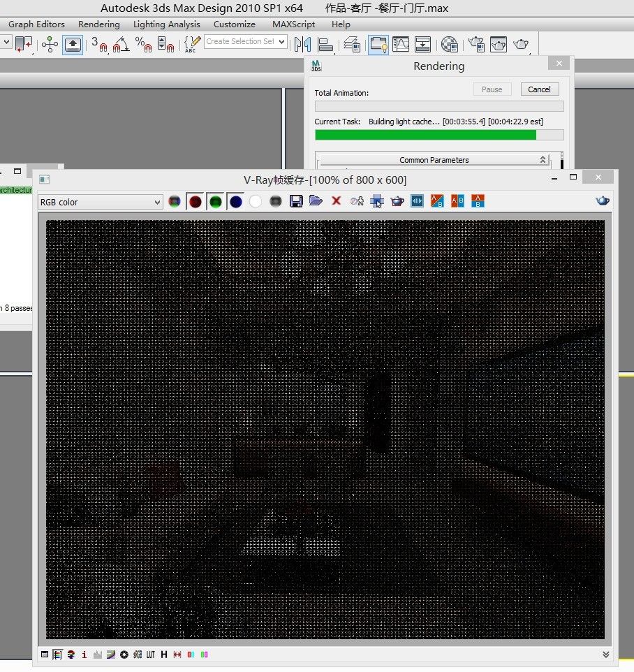This screenshot has height=672, width=634.
Task: Open Edit Named Selection Sets
Action: click(192, 44)
